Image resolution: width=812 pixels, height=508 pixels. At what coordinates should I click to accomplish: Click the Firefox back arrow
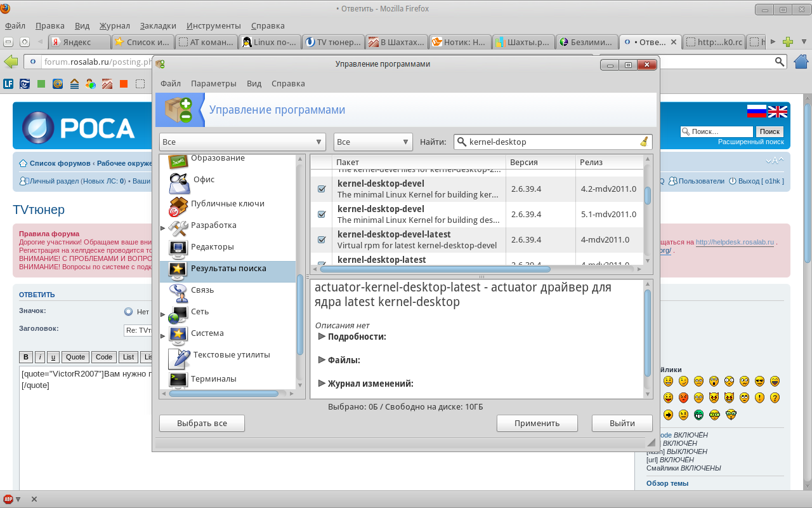click(x=11, y=62)
